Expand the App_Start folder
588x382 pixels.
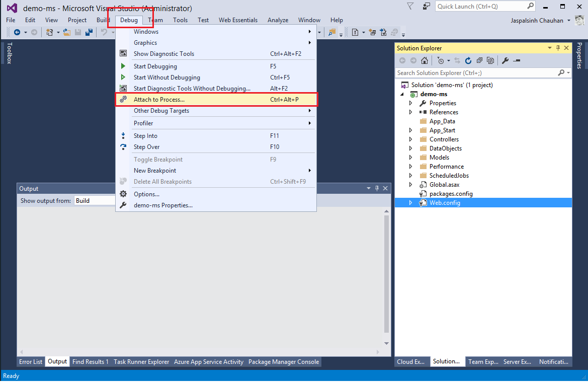410,130
